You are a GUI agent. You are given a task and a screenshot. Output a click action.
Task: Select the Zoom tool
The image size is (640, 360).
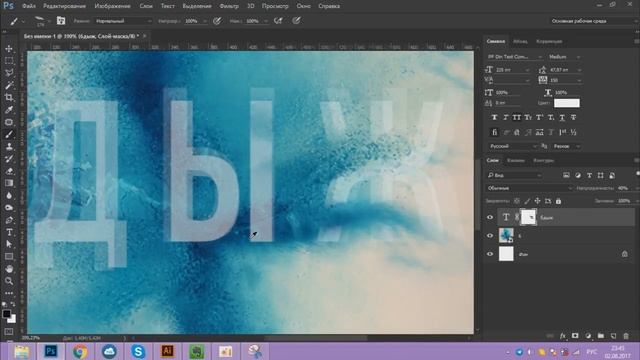[x=9, y=281]
